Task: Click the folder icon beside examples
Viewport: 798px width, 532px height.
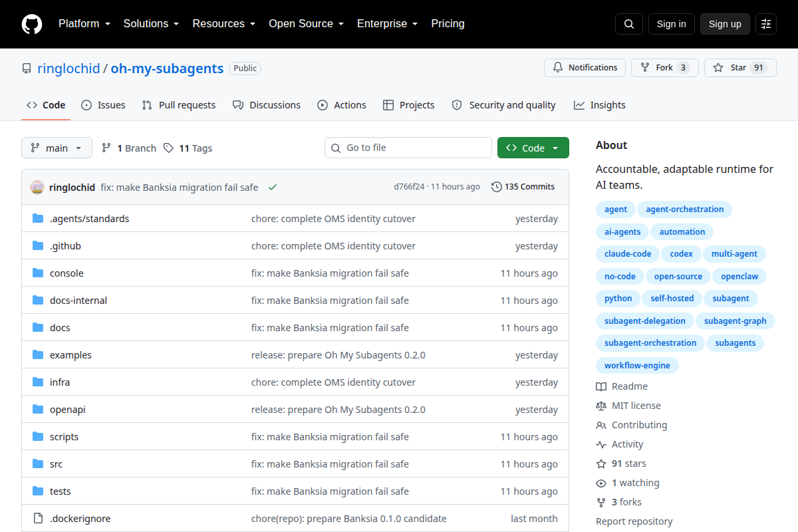Action: click(38, 355)
